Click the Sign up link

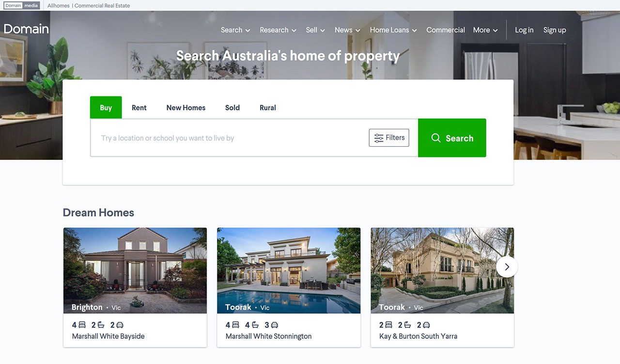[x=555, y=30]
